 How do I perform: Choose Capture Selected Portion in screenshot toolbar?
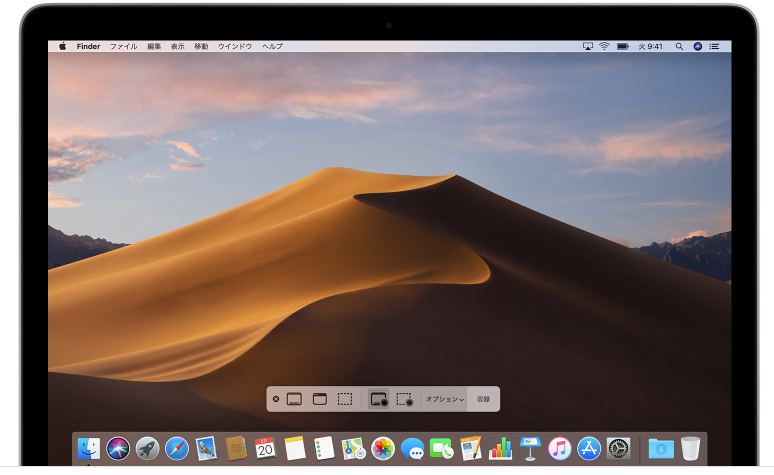click(x=345, y=399)
